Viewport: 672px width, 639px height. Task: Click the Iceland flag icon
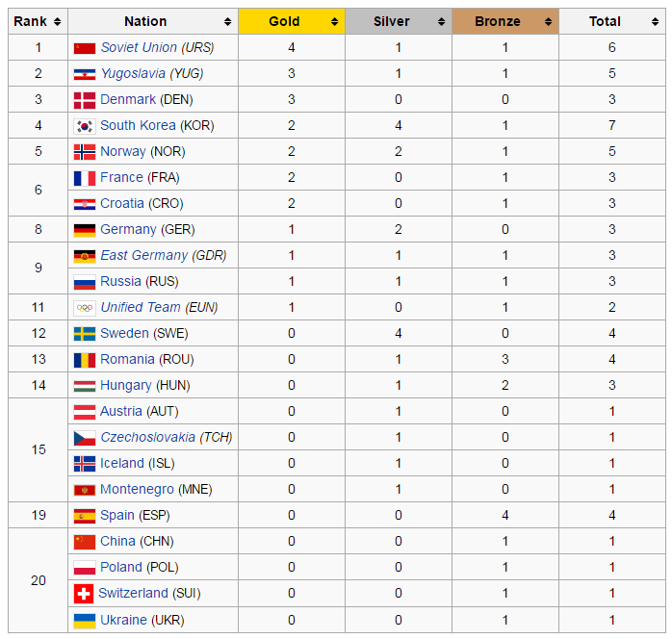click(85, 464)
